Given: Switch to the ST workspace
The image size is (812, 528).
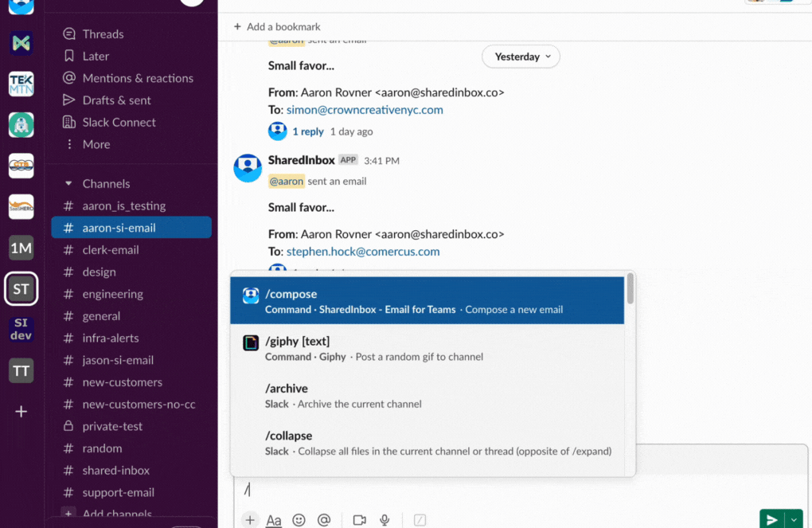Looking at the screenshot, I should [21, 288].
